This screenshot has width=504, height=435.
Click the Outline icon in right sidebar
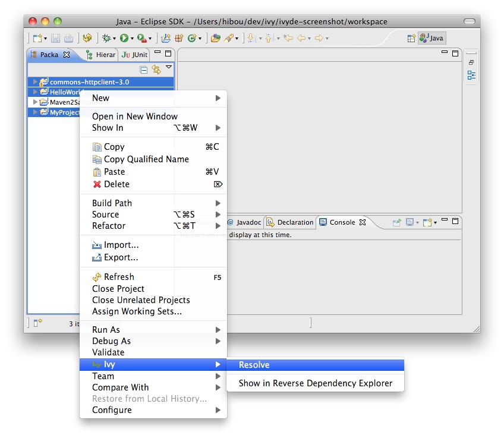(x=471, y=75)
